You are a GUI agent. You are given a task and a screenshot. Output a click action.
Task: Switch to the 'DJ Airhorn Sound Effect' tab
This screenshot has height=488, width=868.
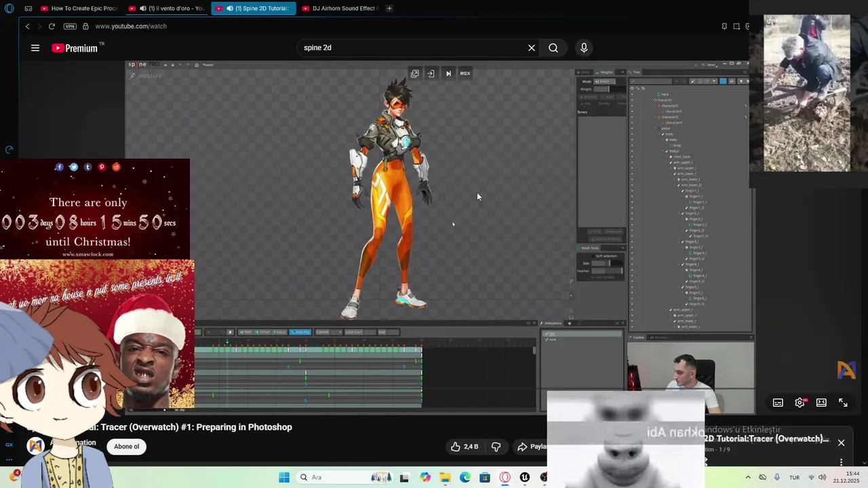[x=340, y=8]
